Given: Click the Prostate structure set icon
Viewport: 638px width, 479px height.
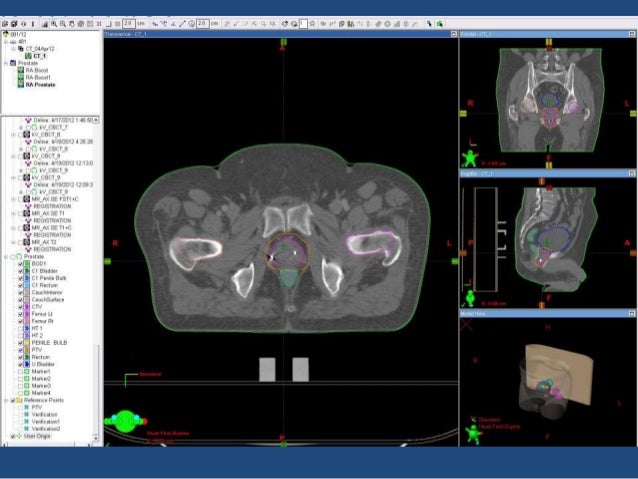Looking at the screenshot, I should [x=19, y=257].
